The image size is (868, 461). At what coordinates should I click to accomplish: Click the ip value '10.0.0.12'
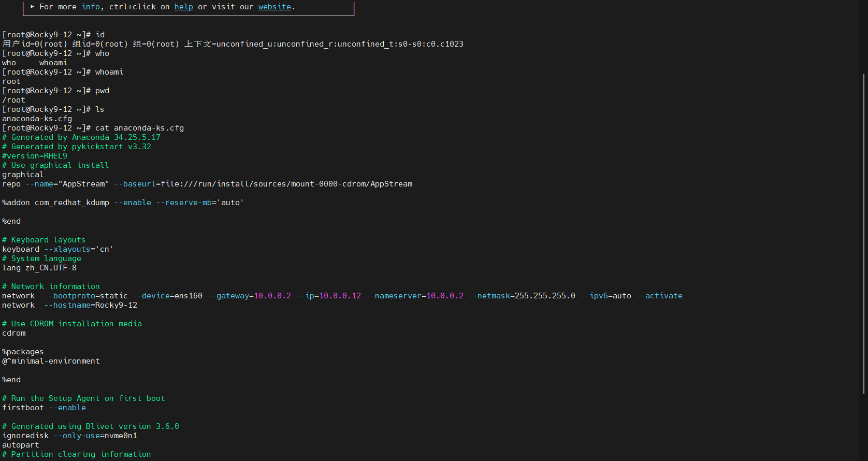coord(340,296)
